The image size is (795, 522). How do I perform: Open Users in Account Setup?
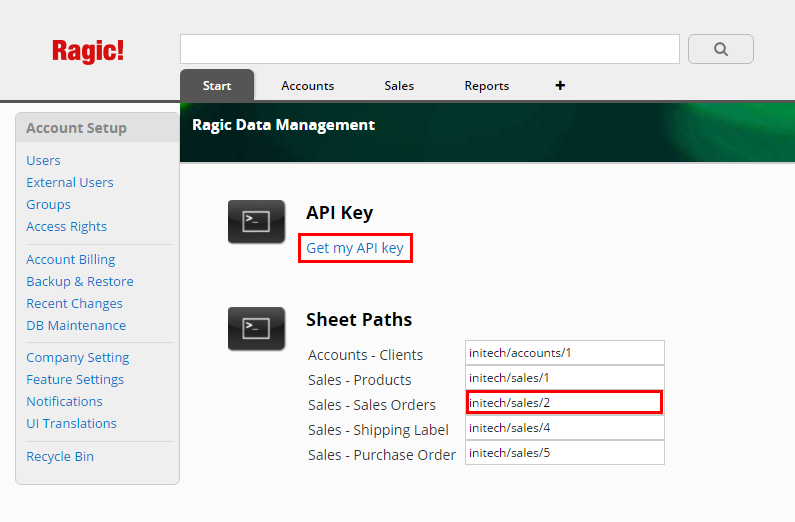click(x=44, y=160)
